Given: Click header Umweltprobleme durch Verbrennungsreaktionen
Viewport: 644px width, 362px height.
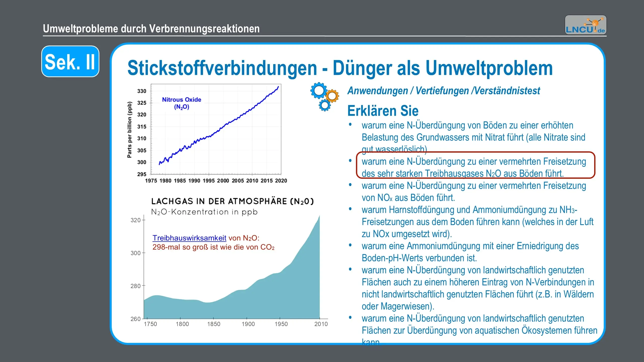Looking at the screenshot, I should [x=151, y=29].
